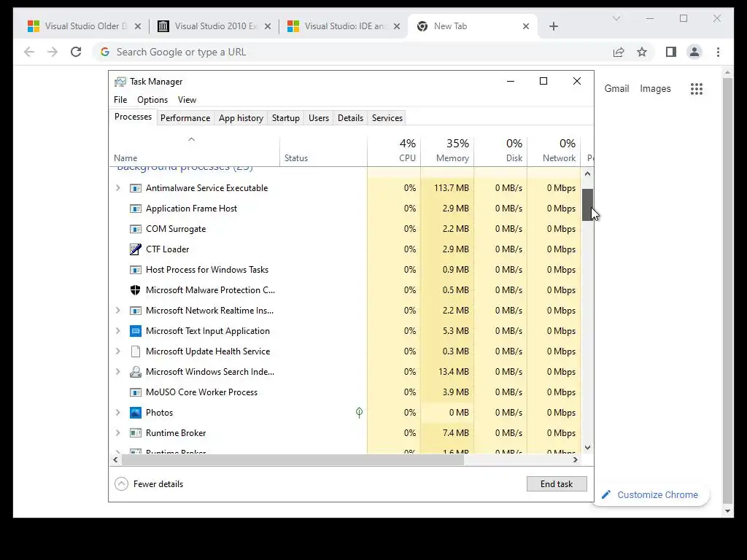The width and height of the screenshot is (747, 560).
Task: Expand Microsoft Network Realtime Inspection group
Action: pos(118,311)
